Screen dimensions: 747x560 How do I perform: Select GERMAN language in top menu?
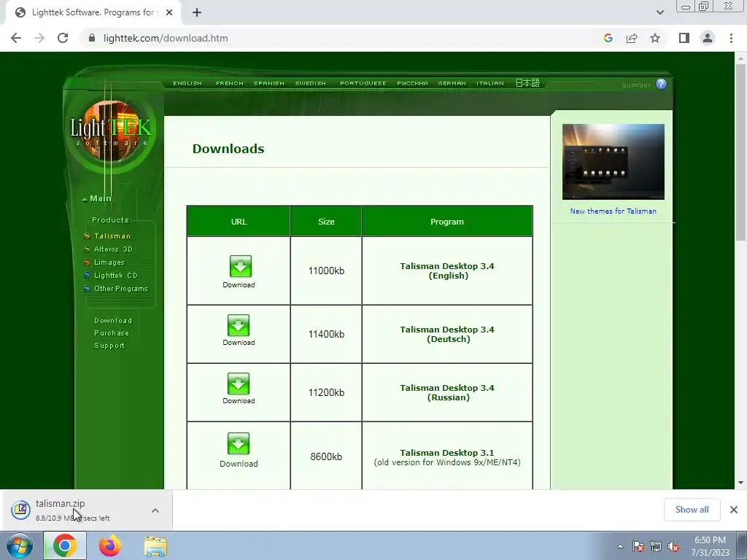pos(452,83)
